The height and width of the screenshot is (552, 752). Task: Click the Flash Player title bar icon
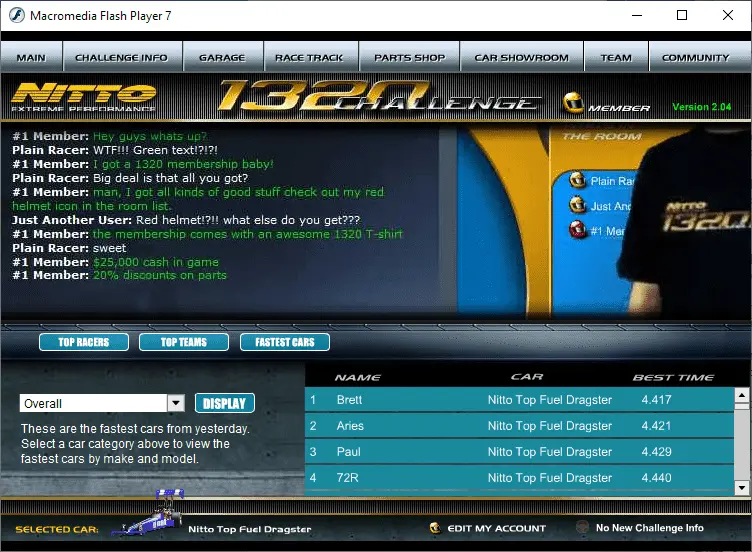pos(15,16)
